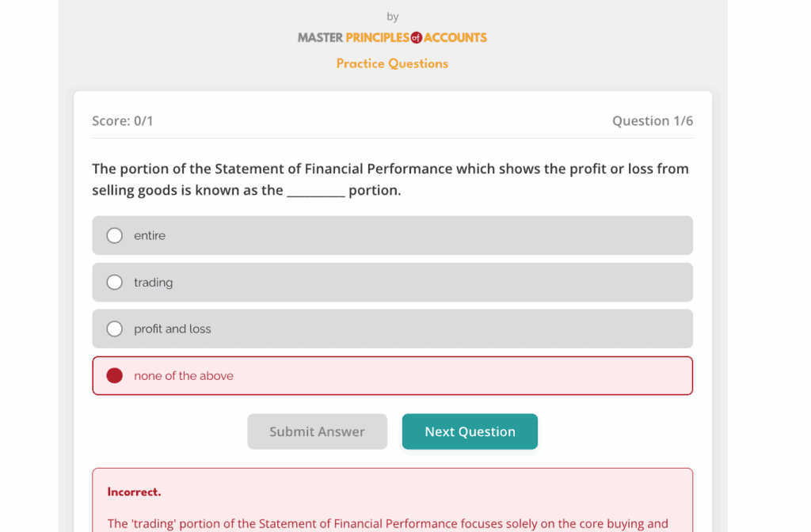811x532 pixels.
Task: Click the Question 1/6 counter
Action: click(653, 121)
